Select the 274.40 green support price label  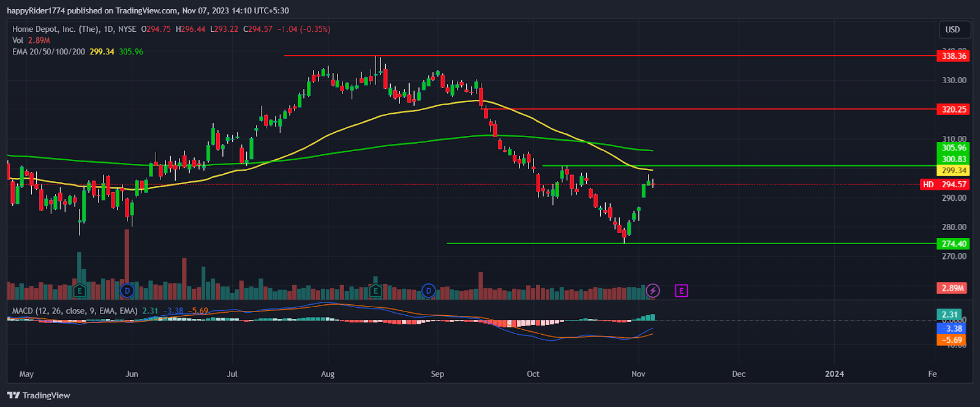point(954,244)
